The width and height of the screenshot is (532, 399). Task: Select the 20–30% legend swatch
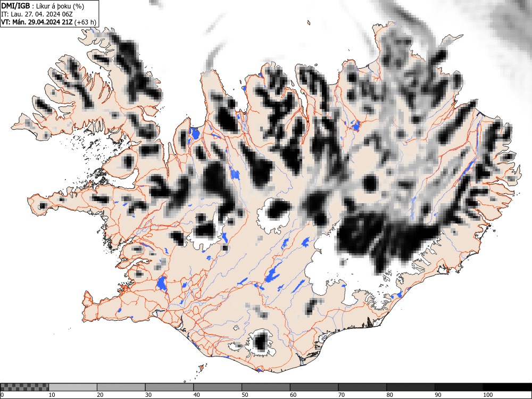tap(121, 387)
